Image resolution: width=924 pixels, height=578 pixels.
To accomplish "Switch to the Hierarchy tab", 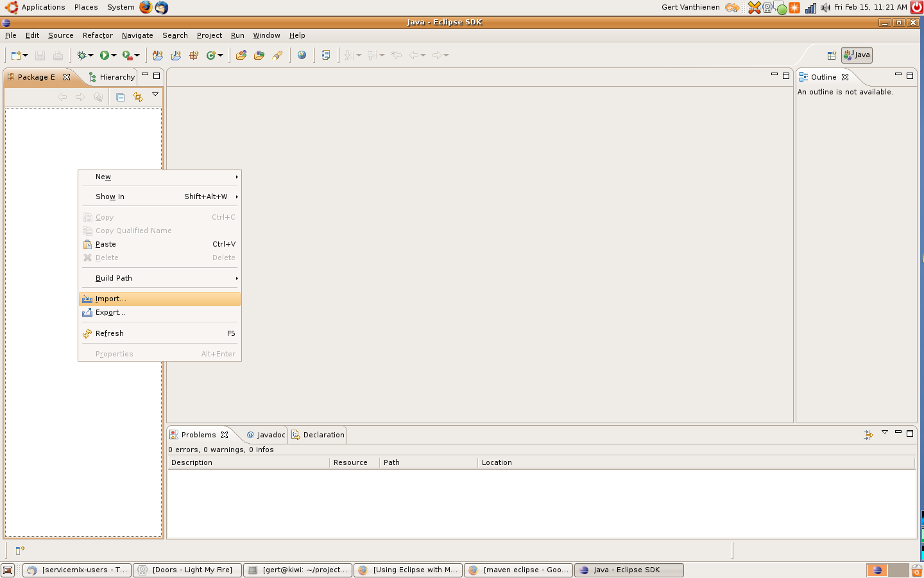I will (112, 77).
